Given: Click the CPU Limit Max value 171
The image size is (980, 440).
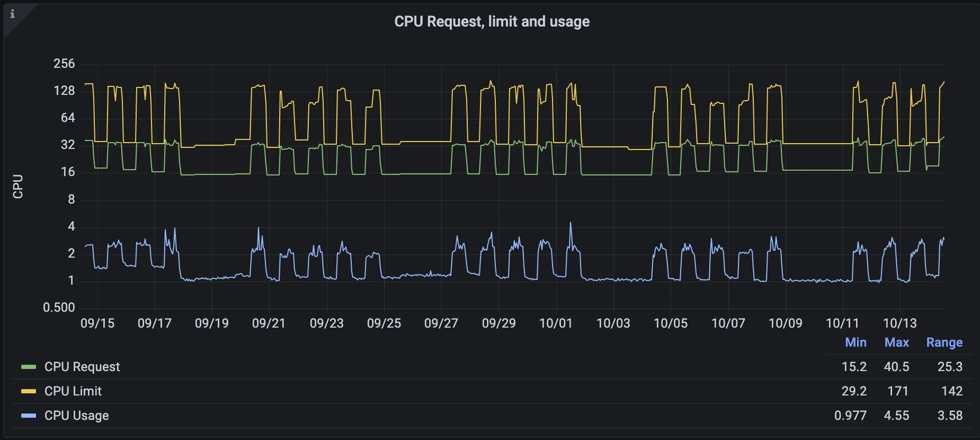Looking at the screenshot, I should 897,391.
